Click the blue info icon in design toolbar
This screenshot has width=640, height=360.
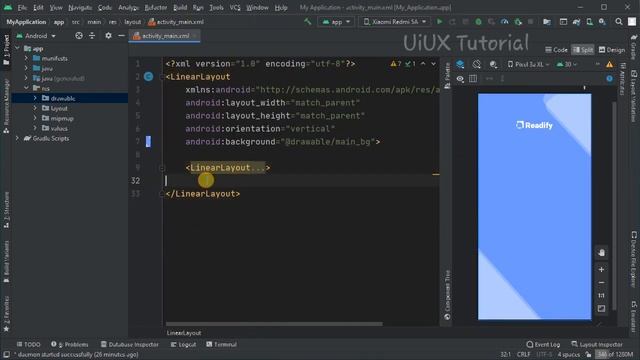[609, 78]
